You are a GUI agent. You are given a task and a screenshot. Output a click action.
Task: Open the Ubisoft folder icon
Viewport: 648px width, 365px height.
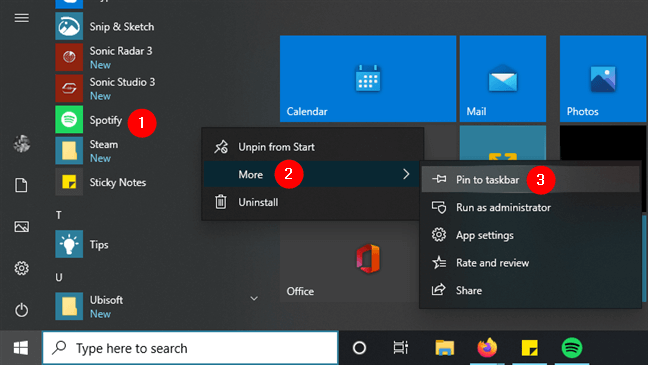click(69, 306)
